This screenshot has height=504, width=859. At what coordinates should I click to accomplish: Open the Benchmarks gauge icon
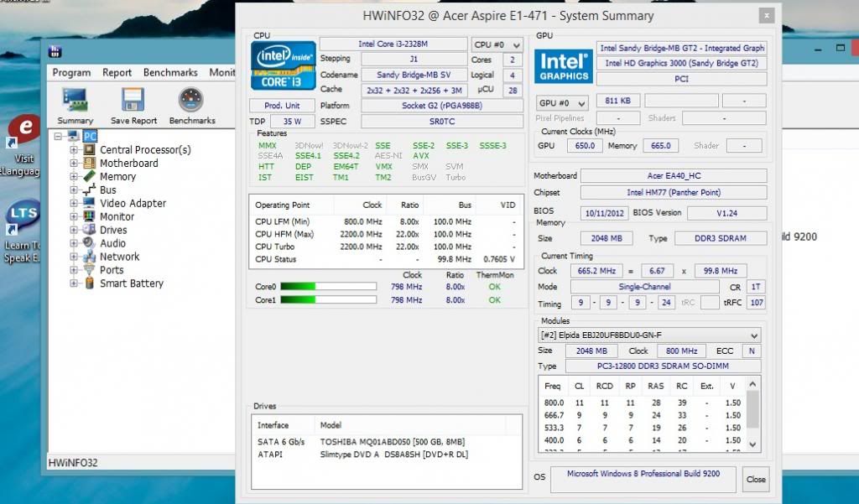coord(191,101)
